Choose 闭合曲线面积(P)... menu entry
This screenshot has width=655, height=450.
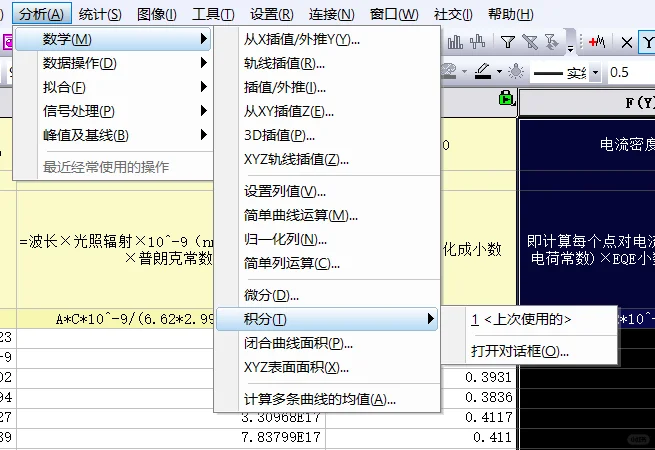327,343
